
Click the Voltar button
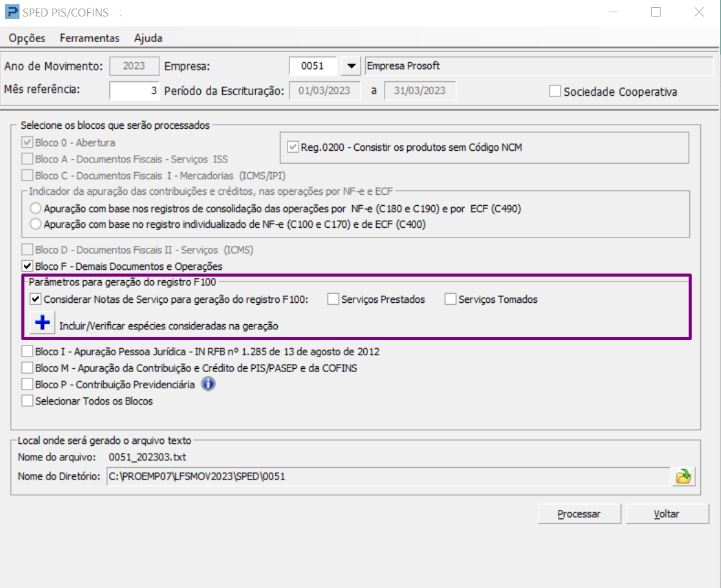point(667,514)
